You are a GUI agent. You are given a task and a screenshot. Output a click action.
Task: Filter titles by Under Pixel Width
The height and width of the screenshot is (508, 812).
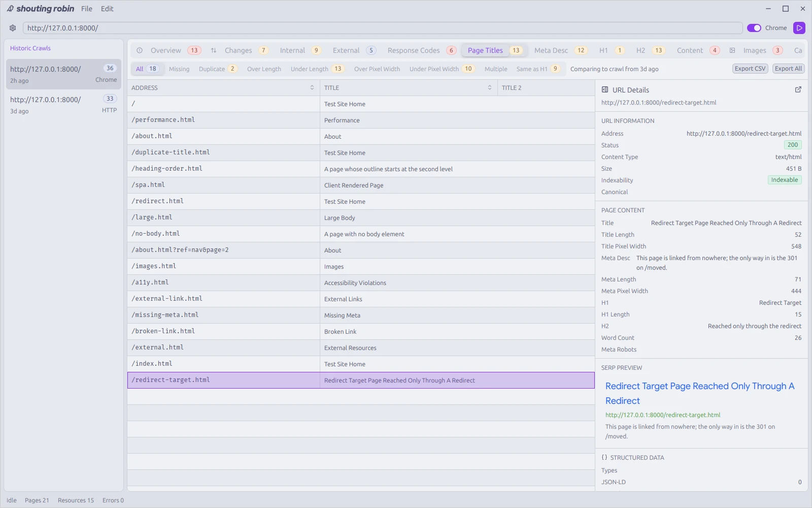point(442,69)
